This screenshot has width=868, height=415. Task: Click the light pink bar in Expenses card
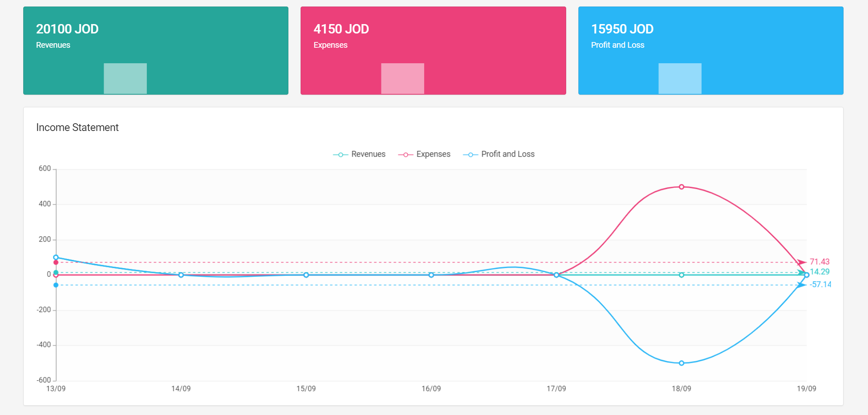[x=403, y=78]
